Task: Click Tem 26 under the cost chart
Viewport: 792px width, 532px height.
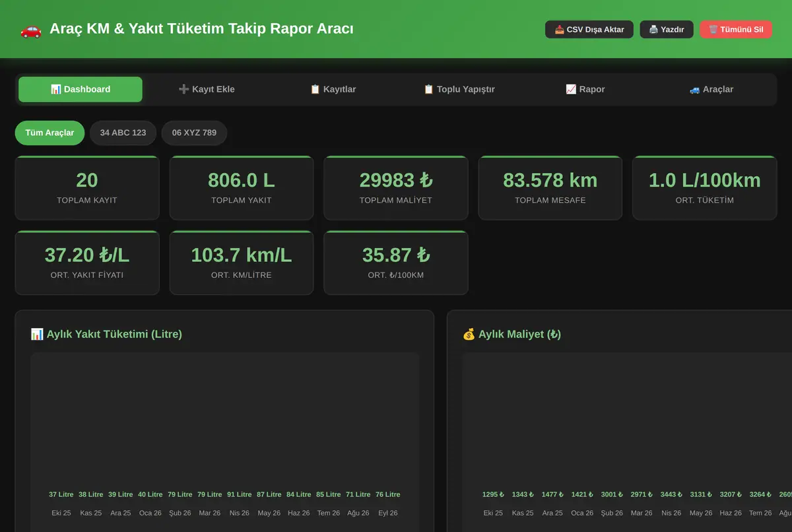Action: pos(760,513)
